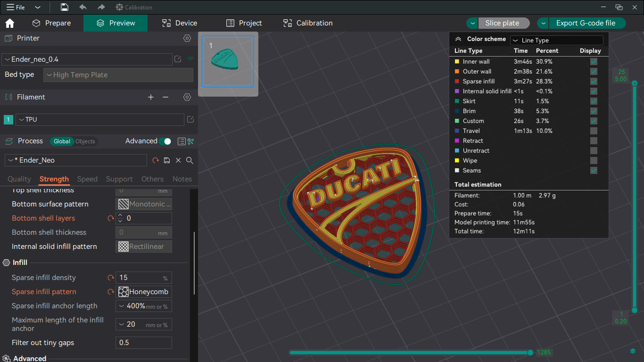This screenshot has height=362, width=644.
Task: Open Filament settings gear icon
Action: (x=187, y=97)
